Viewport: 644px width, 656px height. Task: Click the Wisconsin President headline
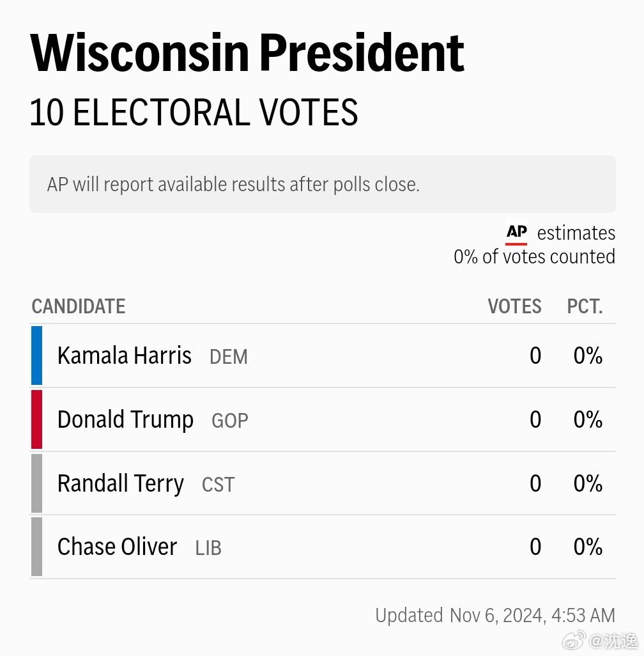247,53
